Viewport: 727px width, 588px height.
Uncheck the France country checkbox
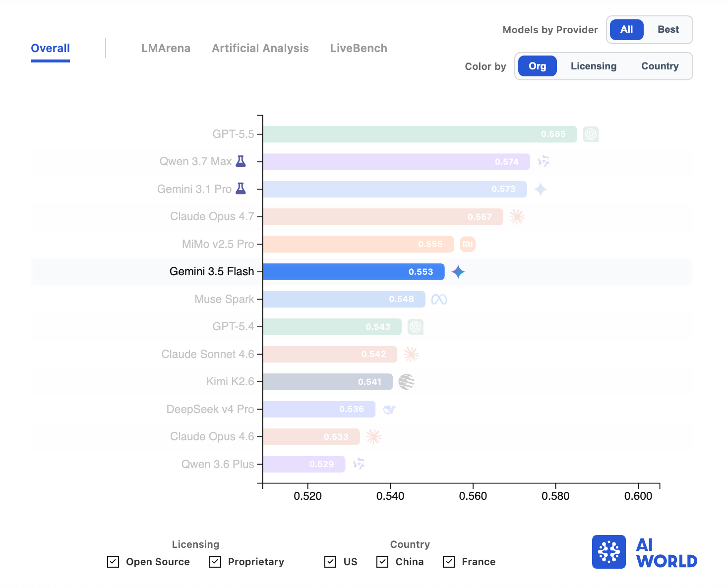(449, 562)
